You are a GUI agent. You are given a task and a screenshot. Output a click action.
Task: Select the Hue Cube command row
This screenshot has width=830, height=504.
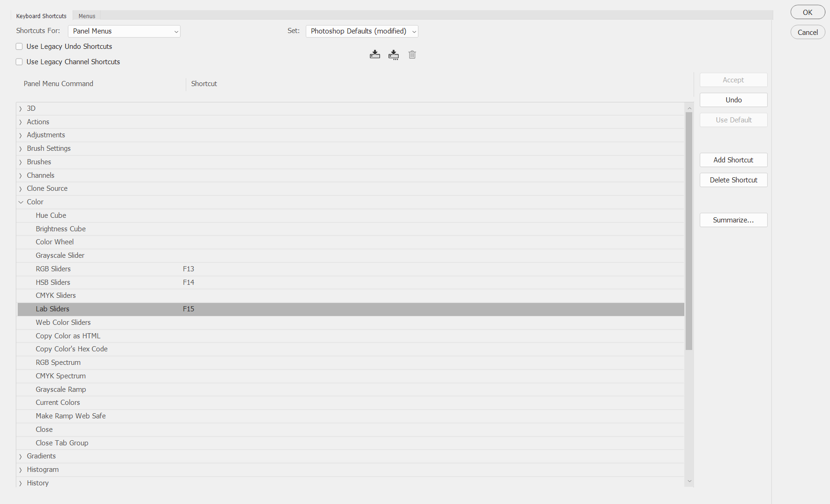[351, 215]
